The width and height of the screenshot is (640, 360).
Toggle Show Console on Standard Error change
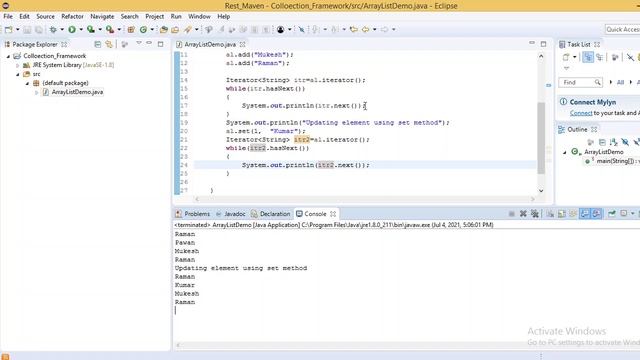point(596,213)
